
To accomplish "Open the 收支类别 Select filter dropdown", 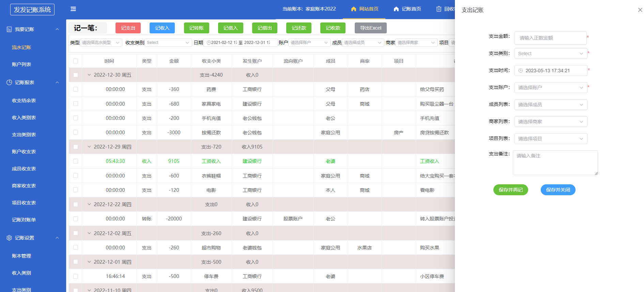I will tap(168, 43).
